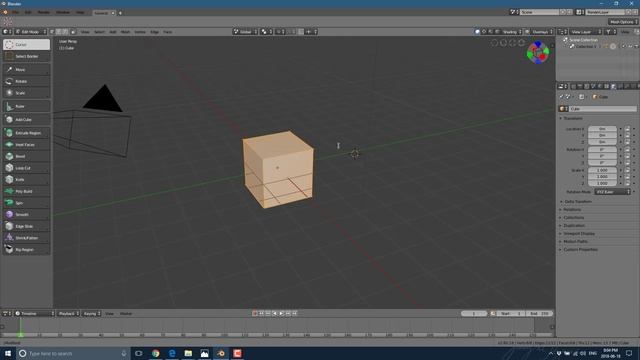Image resolution: width=640 pixels, height=360 pixels.
Task: Click the play animation button
Action: tap(281, 313)
